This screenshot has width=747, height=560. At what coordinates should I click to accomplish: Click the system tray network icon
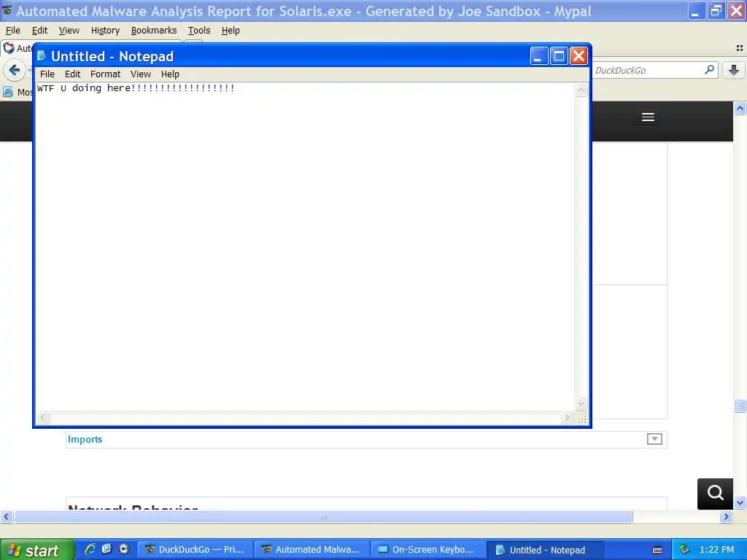click(684, 550)
